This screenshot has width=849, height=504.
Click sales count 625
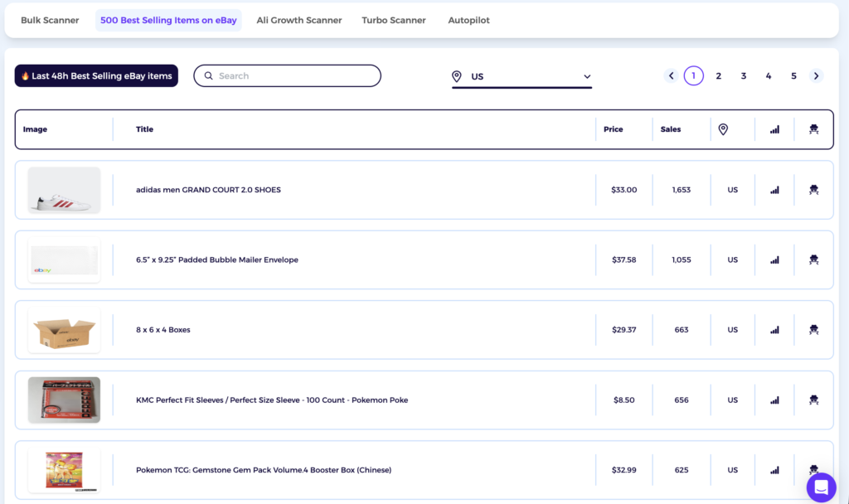[682, 470]
